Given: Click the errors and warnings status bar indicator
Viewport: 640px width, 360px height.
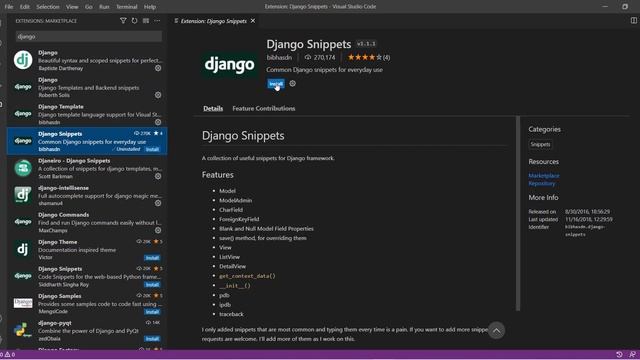Looking at the screenshot, I should (7, 355).
